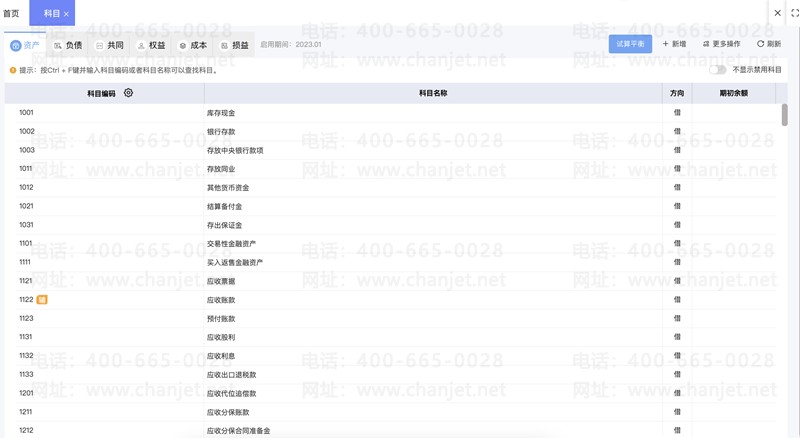Click the 买入返售金融资产 entry
This screenshot has height=438, width=800.
[x=235, y=262]
